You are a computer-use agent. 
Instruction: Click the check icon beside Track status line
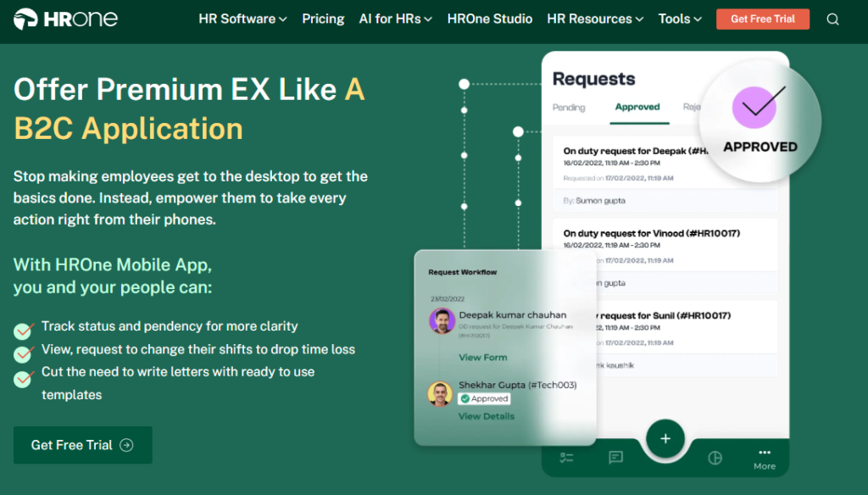pos(23,331)
